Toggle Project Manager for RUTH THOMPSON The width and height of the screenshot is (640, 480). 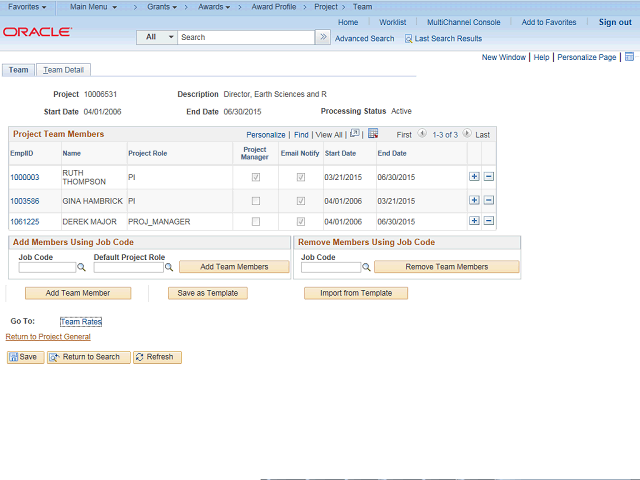tap(256, 177)
